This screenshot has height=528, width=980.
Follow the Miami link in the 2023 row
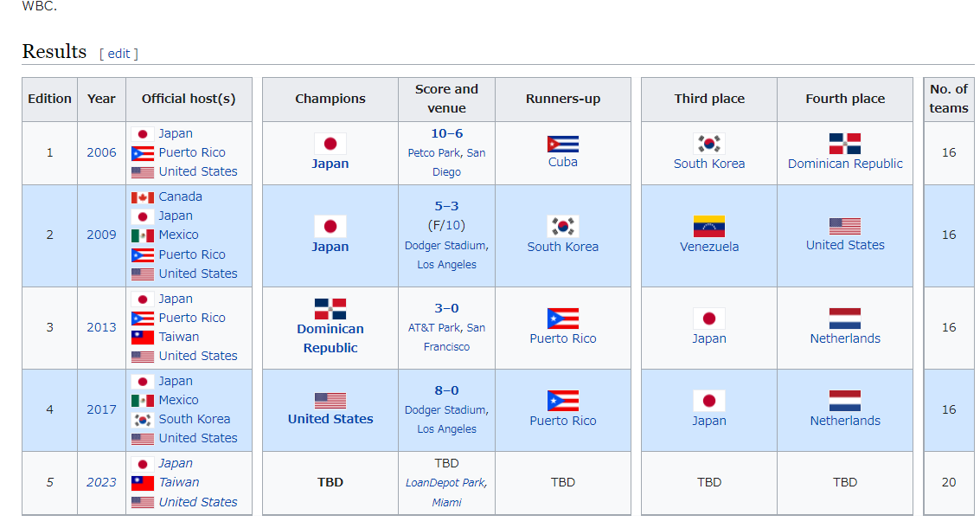(x=447, y=502)
